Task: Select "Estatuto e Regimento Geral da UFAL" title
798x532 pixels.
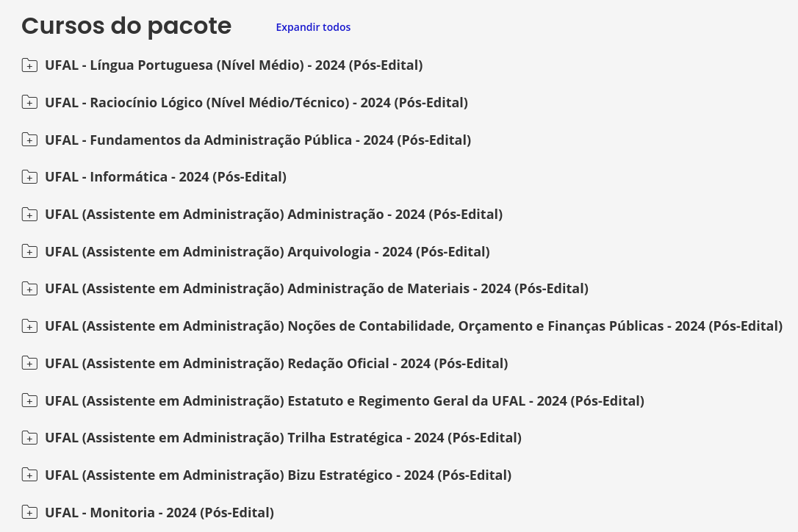Action: click(x=345, y=400)
